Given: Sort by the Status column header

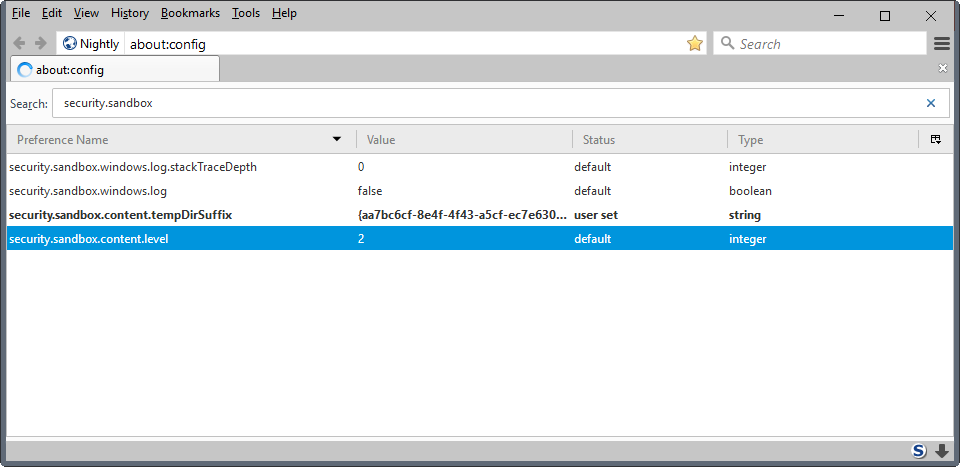Looking at the screenshot, I should coord(650,140).
